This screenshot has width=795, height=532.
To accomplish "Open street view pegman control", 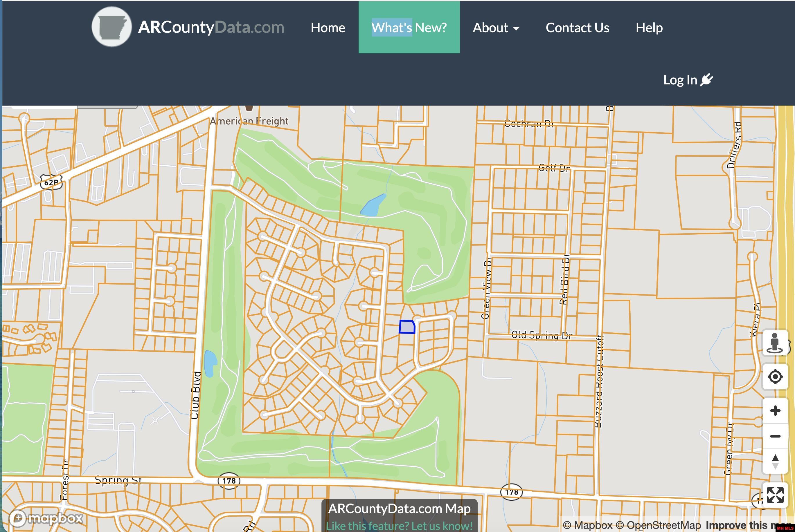I will point(775,343).
